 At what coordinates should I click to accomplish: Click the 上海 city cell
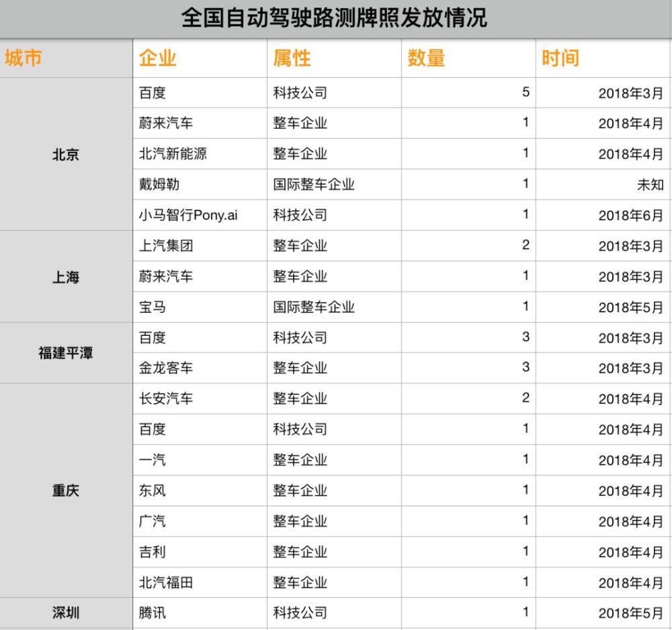[66, 277]
